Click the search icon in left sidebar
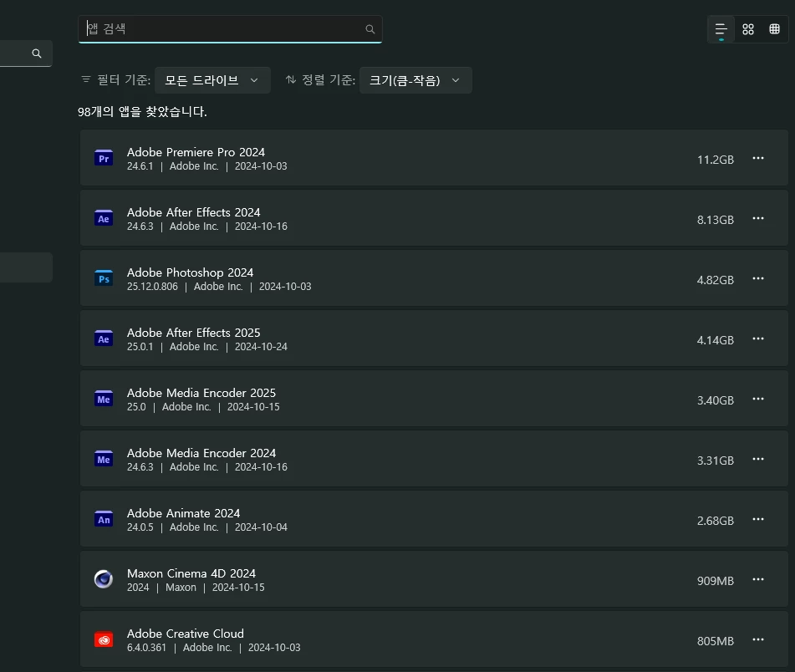 coord(37,53)
